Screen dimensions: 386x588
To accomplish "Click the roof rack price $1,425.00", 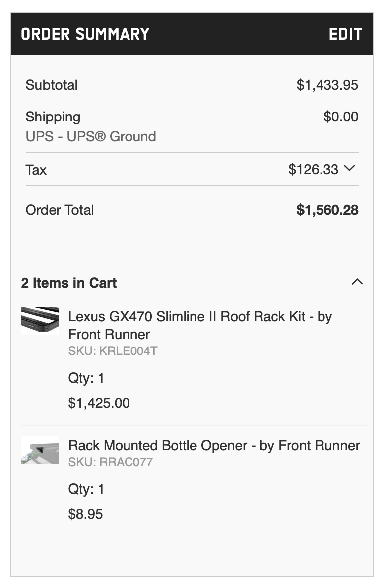I will (99, 403).
